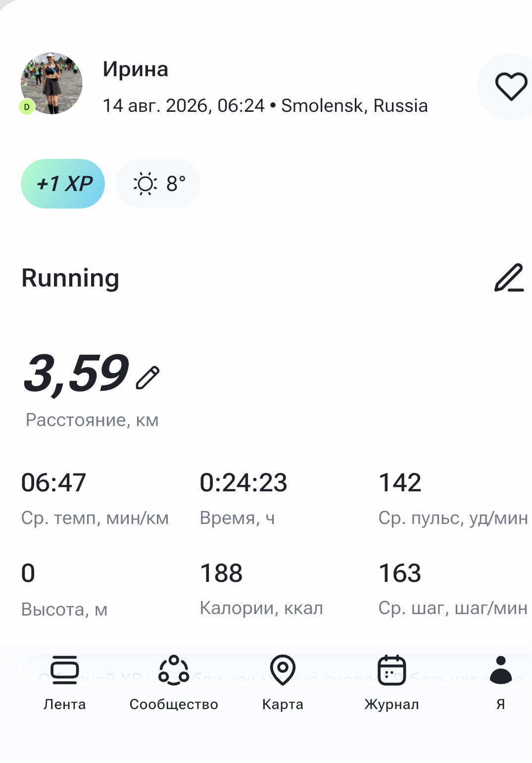Tap the Smolensk, Russia location text
Screen dimensions: 532x763
(354, 105)
